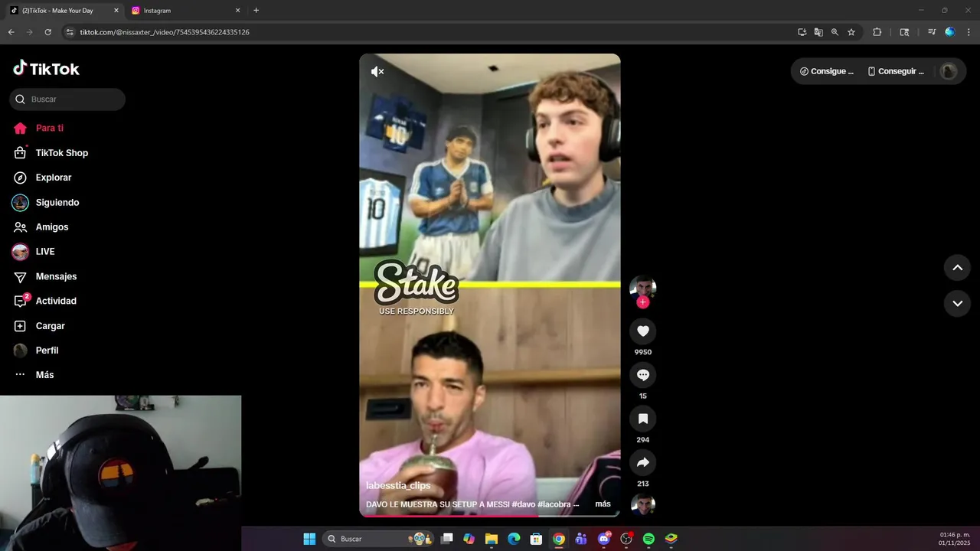
Task: Click the 'Consigue ...' button at top right
Action: click(x=827, y=71)
